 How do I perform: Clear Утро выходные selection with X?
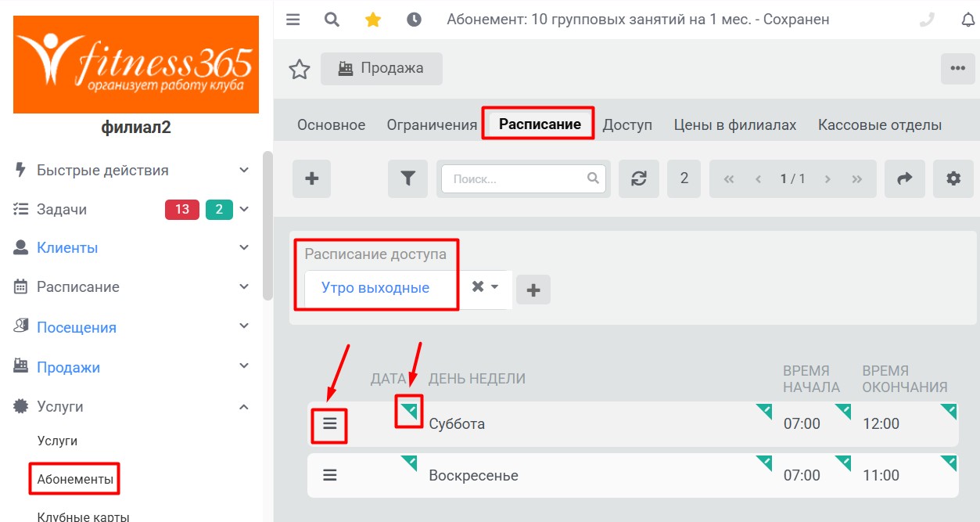pyautogui.click(x=478, y=287)
